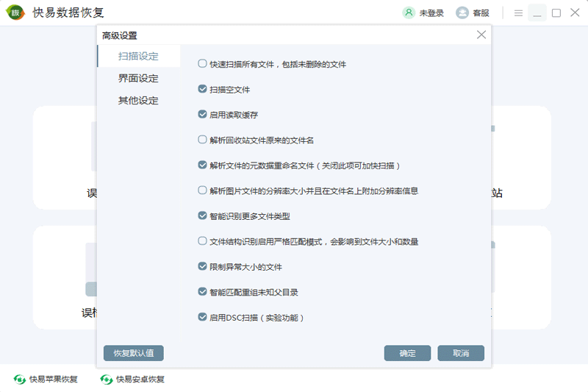Viewport: 588px width, 392px height.
Task: Click 恢复默认值 button
Action: (x=134, y=353)
